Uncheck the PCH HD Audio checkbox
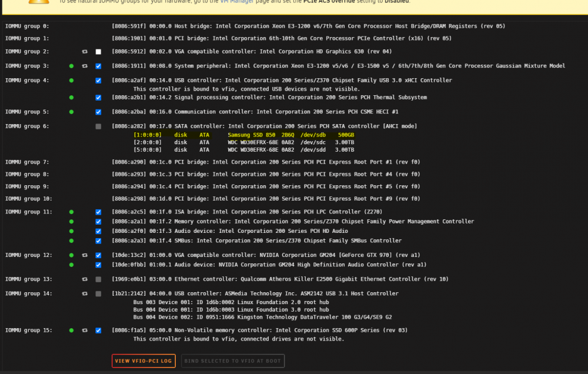The width and height of the screenshot is (588, 374). [x=98, y=231]
